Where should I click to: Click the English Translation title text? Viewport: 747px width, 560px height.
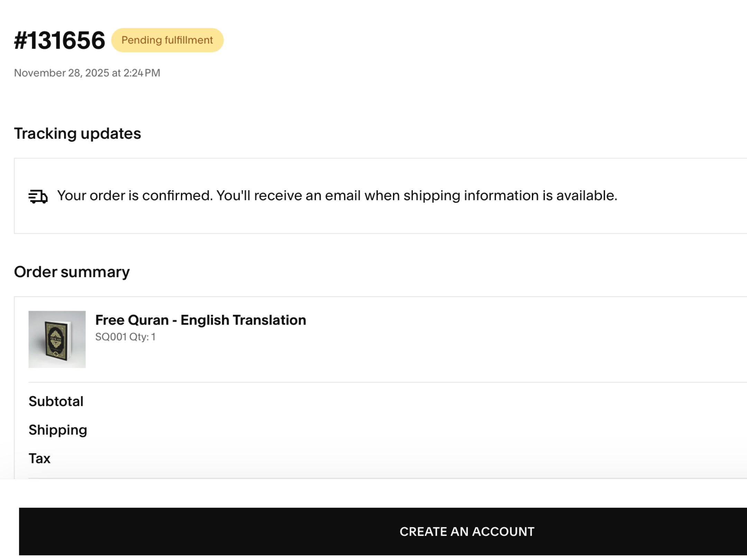243,320
